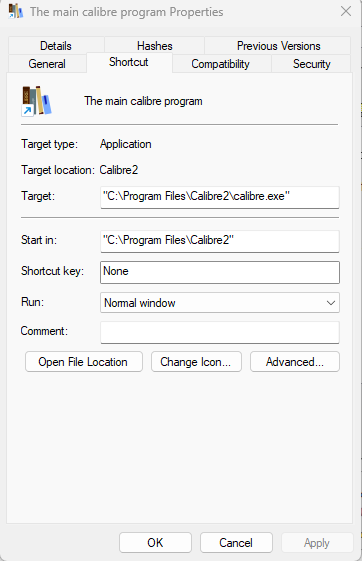Screen dimensions: 362x561
Task: Switch to the Details tab
Action: pos(56,46)
